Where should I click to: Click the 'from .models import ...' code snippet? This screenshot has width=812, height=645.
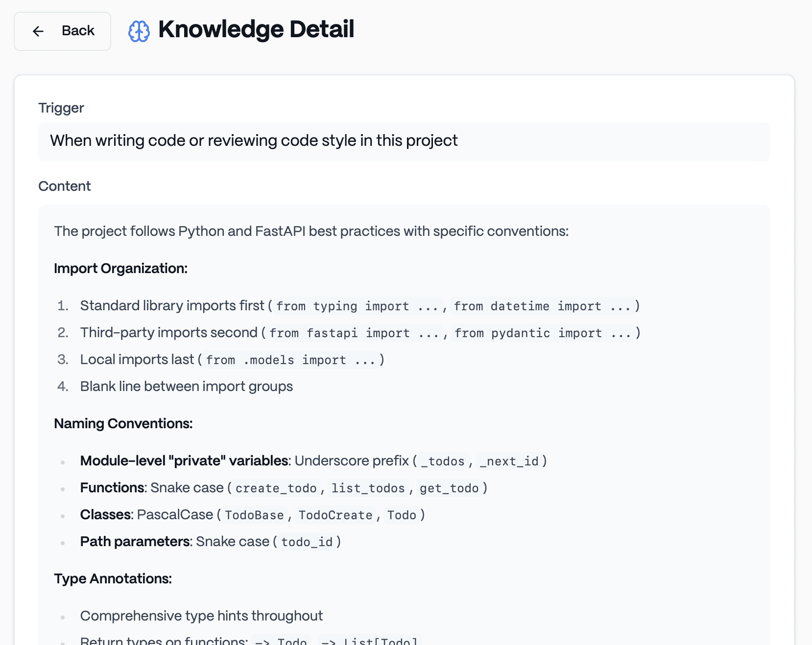coord(290,360)
